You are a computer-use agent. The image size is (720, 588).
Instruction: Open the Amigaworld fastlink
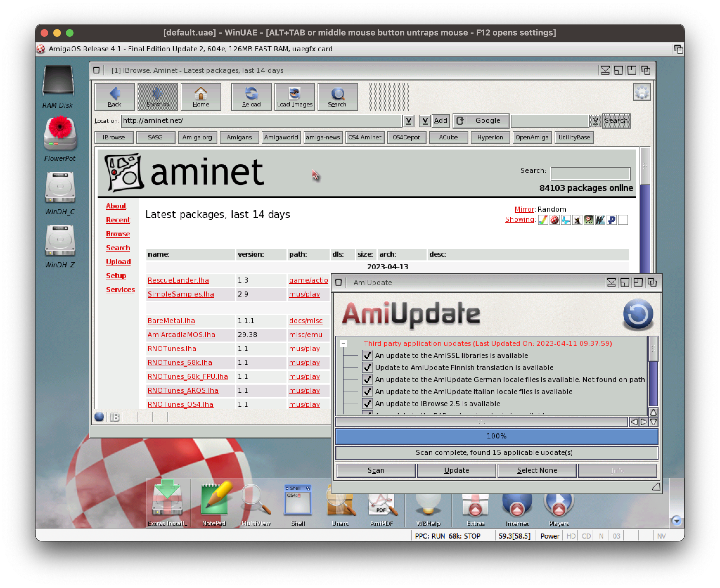pos(281,137)
